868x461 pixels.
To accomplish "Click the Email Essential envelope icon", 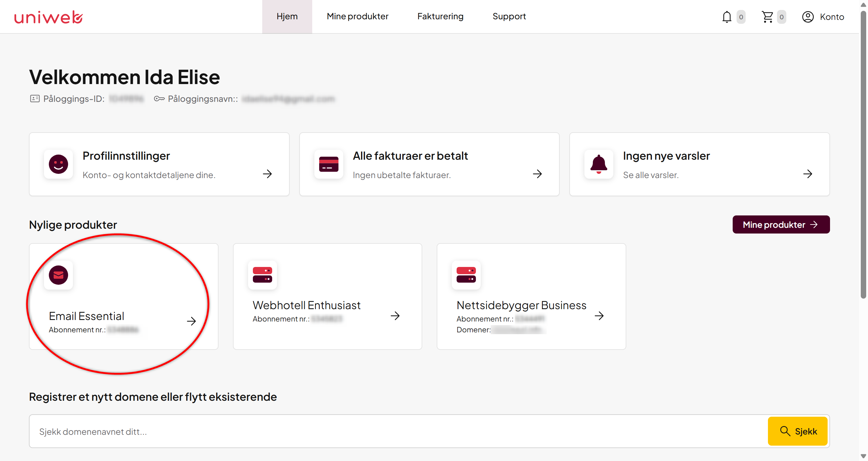I will [x=58, y=275].
